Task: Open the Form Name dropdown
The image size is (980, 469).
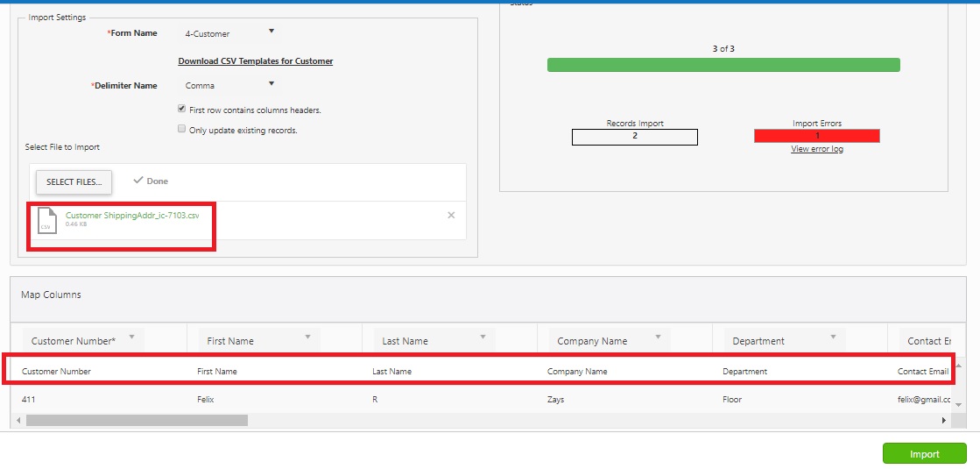Action: point(271,32)
